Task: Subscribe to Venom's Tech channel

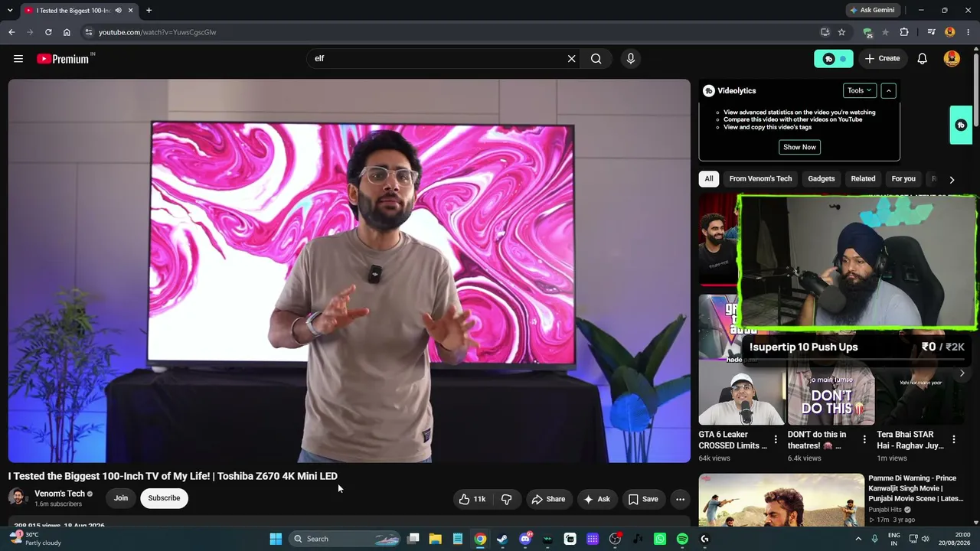Action: click(x=164, y=498)
